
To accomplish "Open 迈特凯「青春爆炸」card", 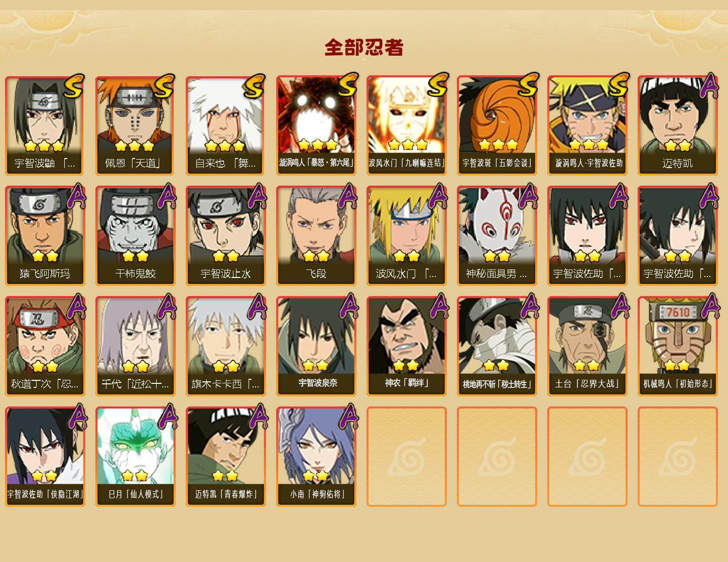I will pyautogui.click(x=226, y=457).
